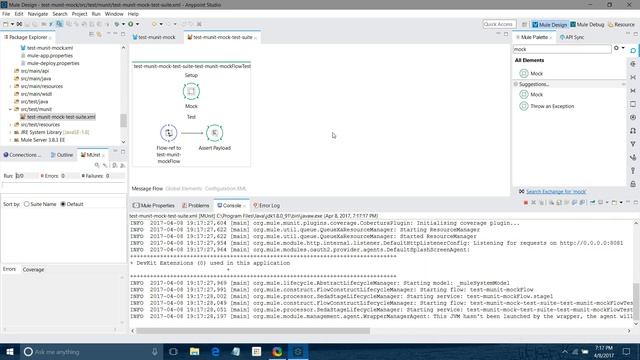Screen dimensions: 640x360
Task: Switch to the Outline tab
Action: pyautogui.click(x=62, y=155)
